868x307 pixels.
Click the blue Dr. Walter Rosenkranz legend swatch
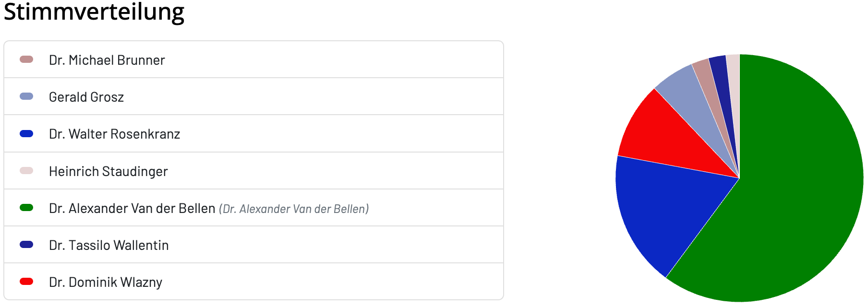point(26,133)
